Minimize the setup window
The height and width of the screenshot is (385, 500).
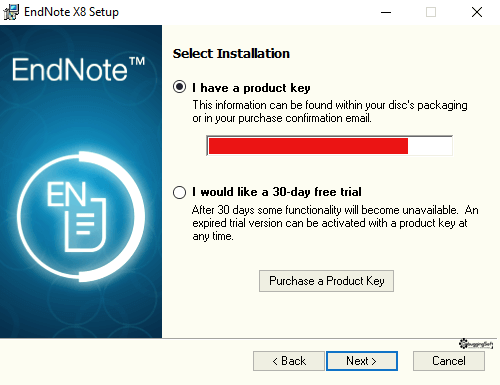pos(386,12)
